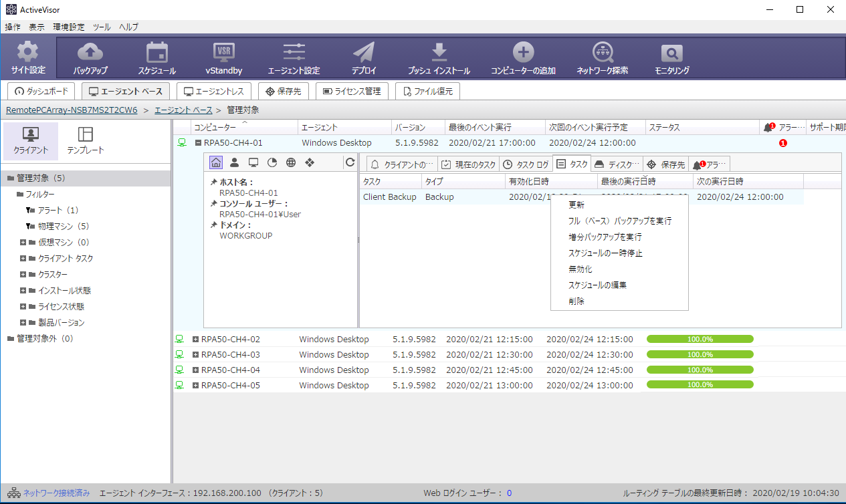Expand the 仮想マシン tree node
Screen dimensions: 846x504
click(x=23, y=243)
